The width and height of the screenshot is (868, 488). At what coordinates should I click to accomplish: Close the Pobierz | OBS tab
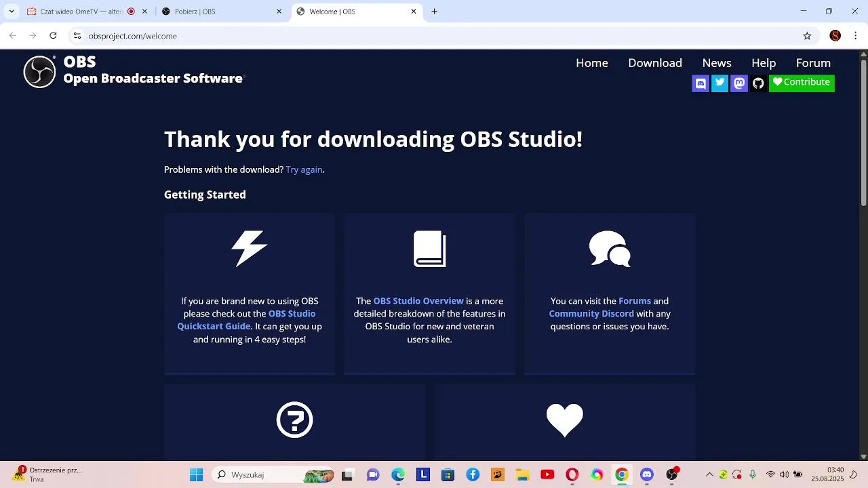tap(279, 12)
